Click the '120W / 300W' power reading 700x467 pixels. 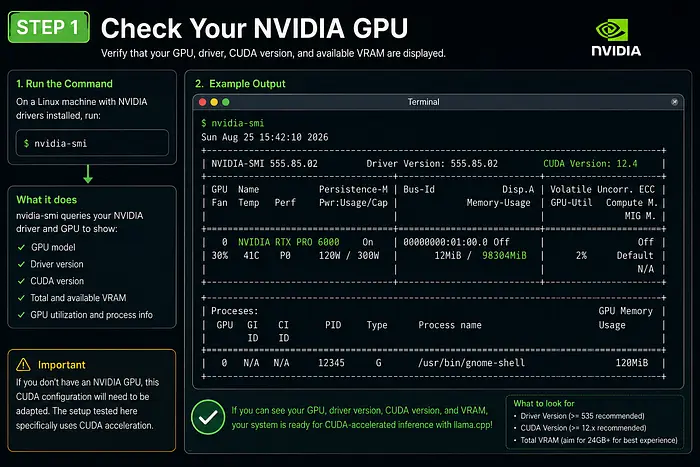(349, 255)
